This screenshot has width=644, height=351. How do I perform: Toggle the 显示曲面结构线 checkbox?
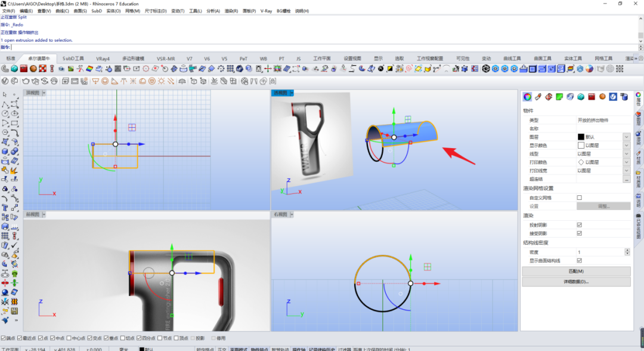[579, 261]
